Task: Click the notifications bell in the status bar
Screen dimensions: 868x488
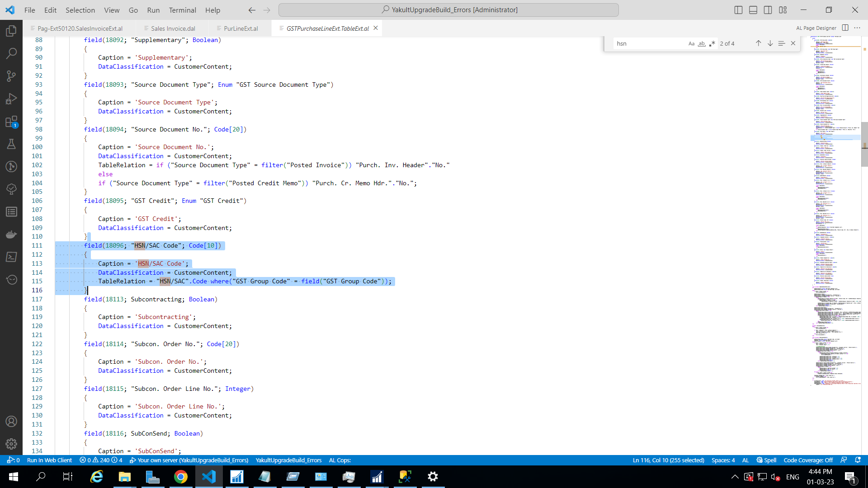Action: pos(858,460)
